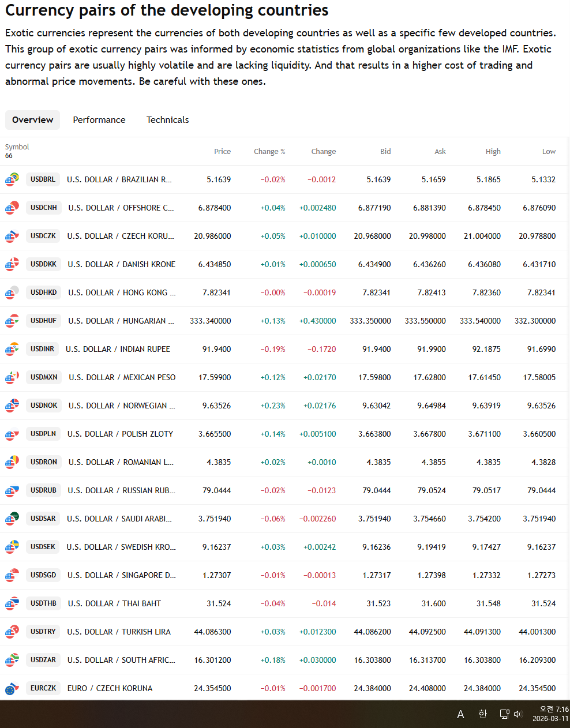Switch to the Overview tab
The width and height of the screenshot is (570, 728).
pyautogui.click(x=33, y=120)
